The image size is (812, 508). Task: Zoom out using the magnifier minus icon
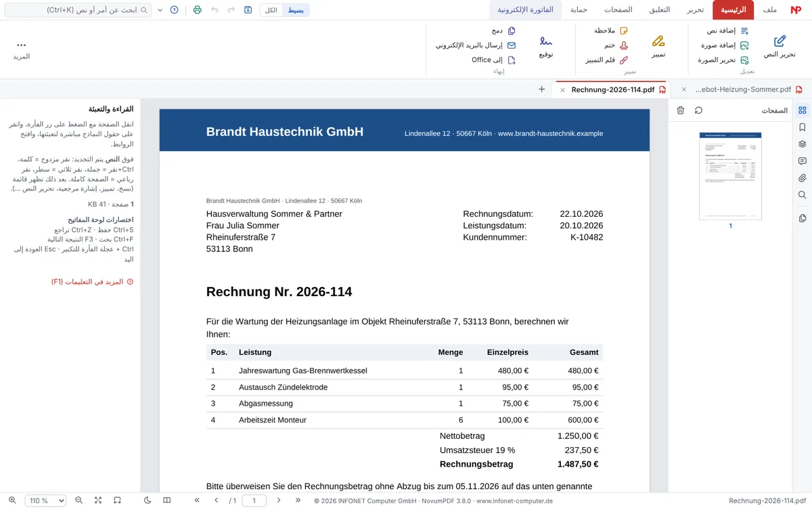tap(79, 501)
